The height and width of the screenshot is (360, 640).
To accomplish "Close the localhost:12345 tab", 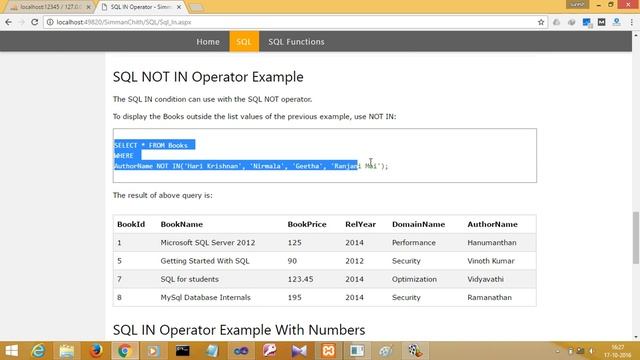I will coord(89,7).
